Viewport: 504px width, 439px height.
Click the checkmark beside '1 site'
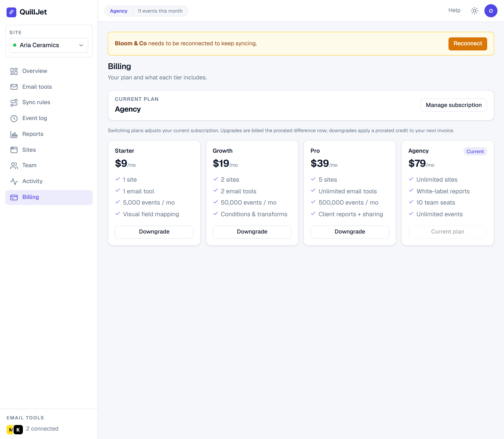[118, 179]
